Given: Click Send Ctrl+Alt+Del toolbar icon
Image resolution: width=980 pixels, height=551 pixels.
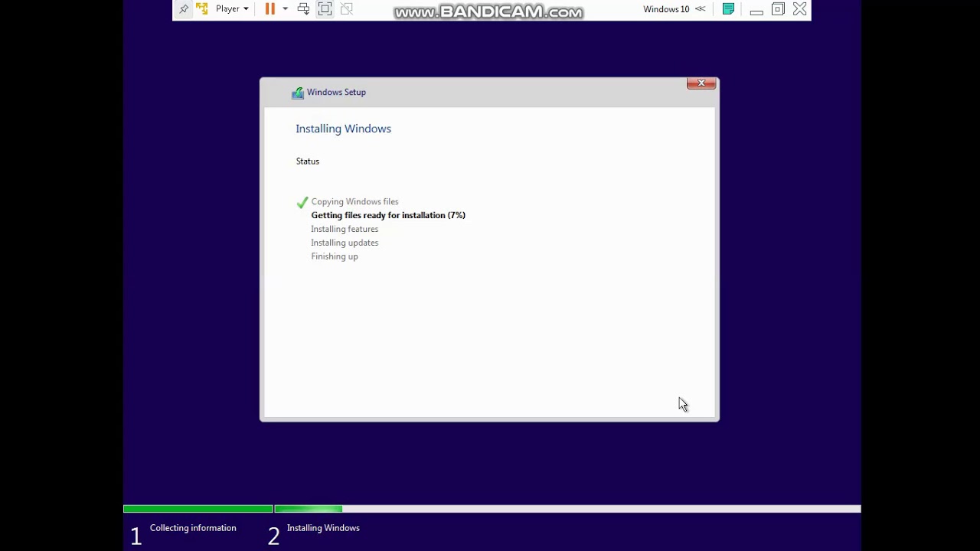Looking at the screenshot, I should [x=303, y=8].
